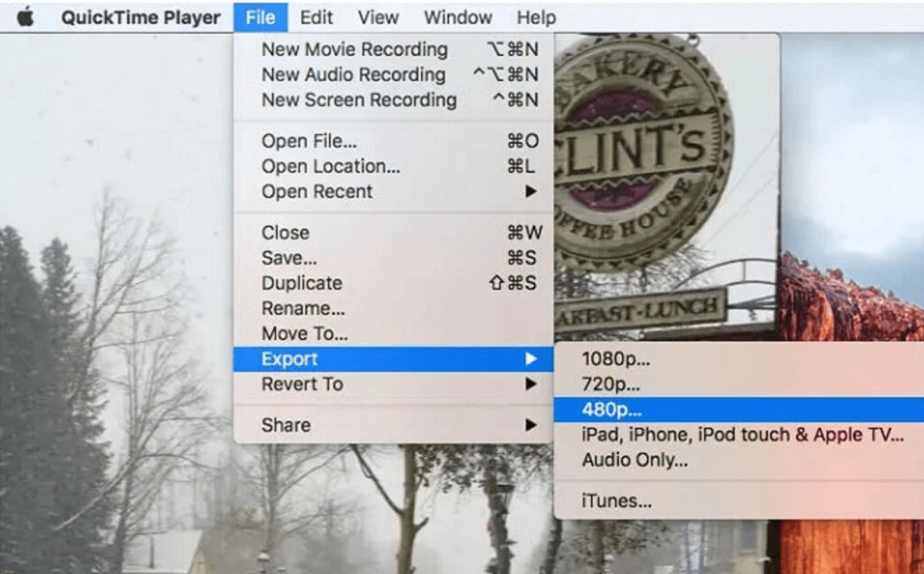The width and height of the screenshot is (924, 574).
Task: Expand the Open Recent submenu
Action: pos(393,191)
